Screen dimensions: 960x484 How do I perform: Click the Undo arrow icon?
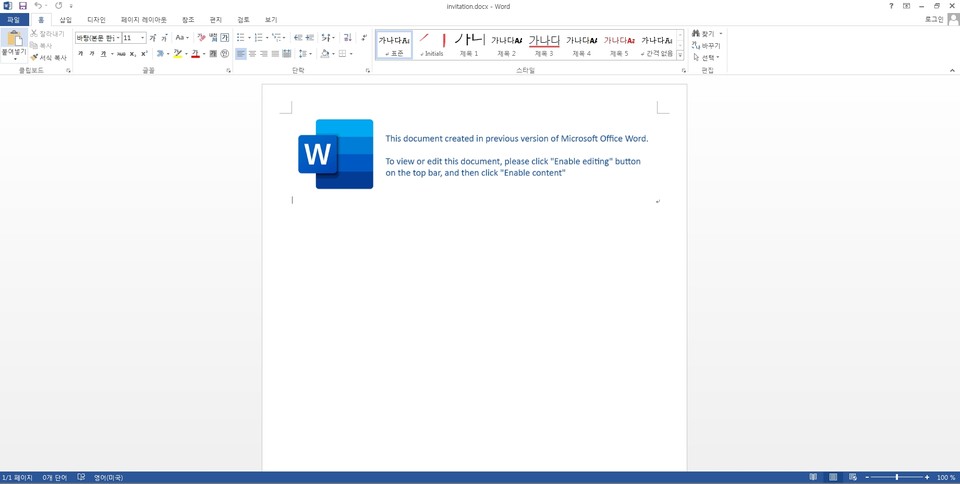tap(38, 6)
